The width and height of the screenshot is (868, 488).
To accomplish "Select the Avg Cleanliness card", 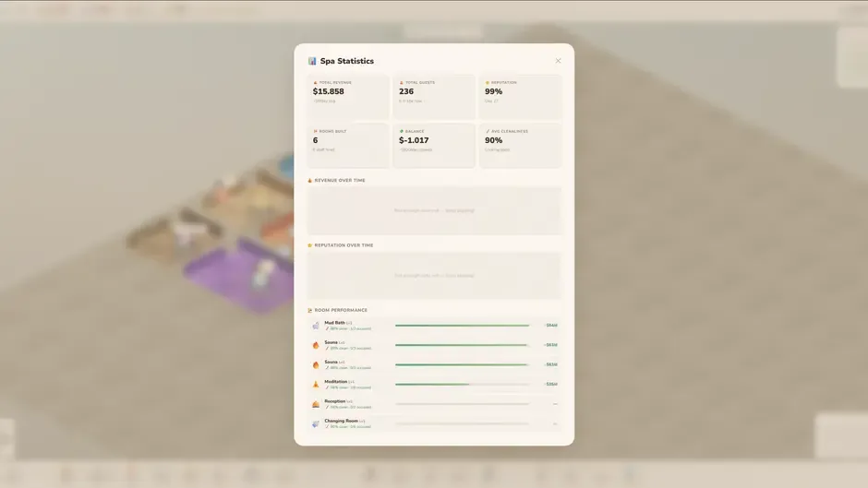I will (521, 146).
